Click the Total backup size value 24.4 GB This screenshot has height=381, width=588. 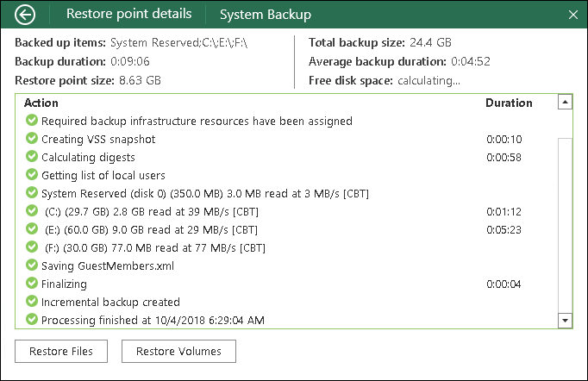430,42
